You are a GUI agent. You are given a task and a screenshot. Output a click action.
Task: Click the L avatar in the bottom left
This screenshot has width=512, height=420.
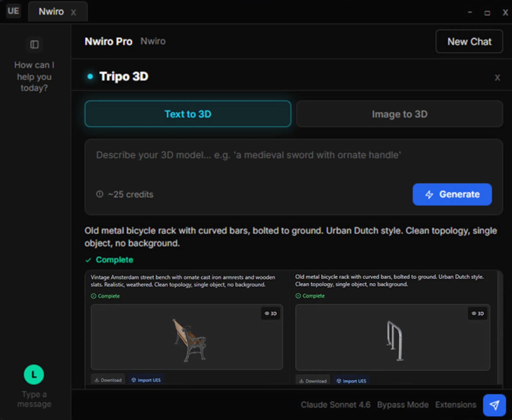click(x=34, y=375)
